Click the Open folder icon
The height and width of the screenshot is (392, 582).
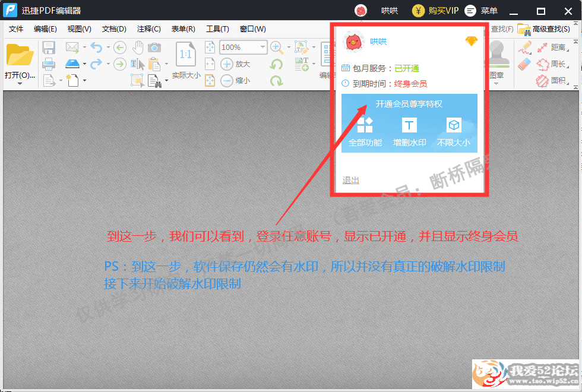tap(20, 55)
